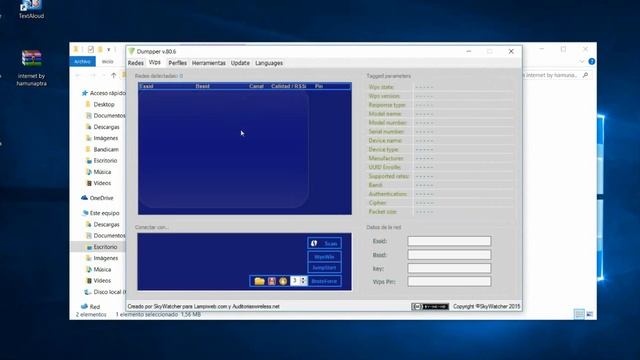Open the Herramientas tab
The image size is (640, 360).
point(209,63)
